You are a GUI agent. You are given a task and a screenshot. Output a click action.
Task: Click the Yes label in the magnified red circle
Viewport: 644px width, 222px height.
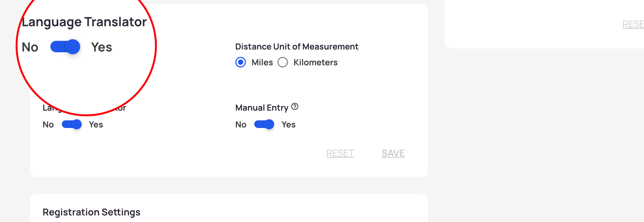click(102, 47)
